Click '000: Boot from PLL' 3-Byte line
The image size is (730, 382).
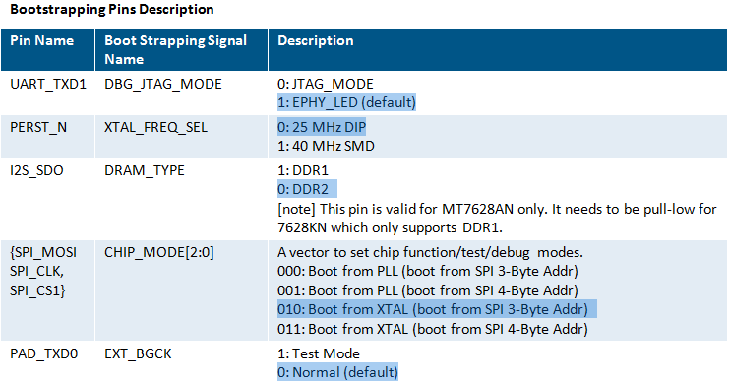click(x=428, y=271)
